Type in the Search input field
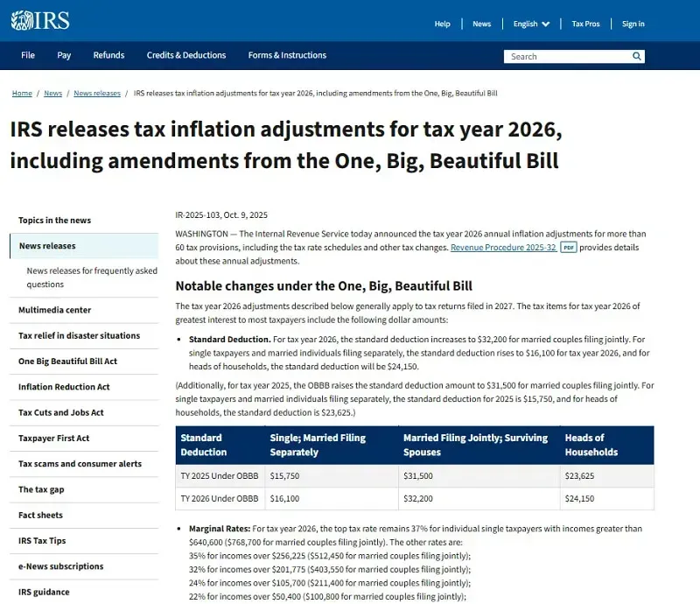This screenshot has height=604, width=700. pyautogui.click(x=567, y=56)
